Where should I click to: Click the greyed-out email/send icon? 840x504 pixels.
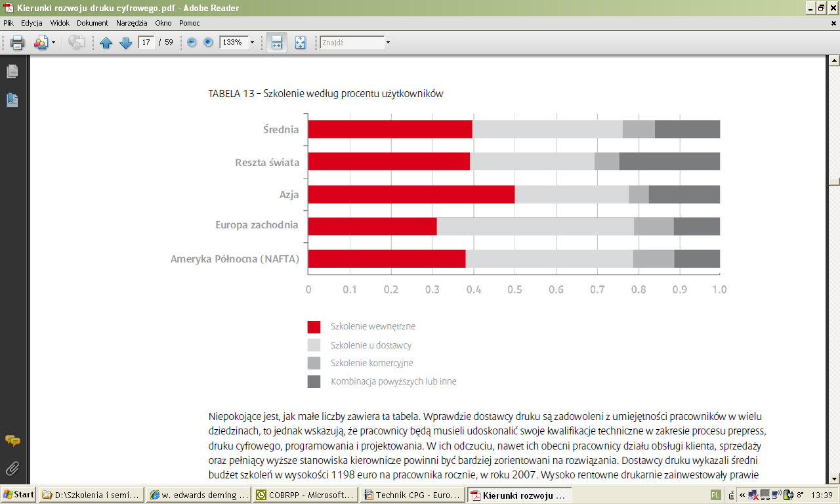[77, 43]
